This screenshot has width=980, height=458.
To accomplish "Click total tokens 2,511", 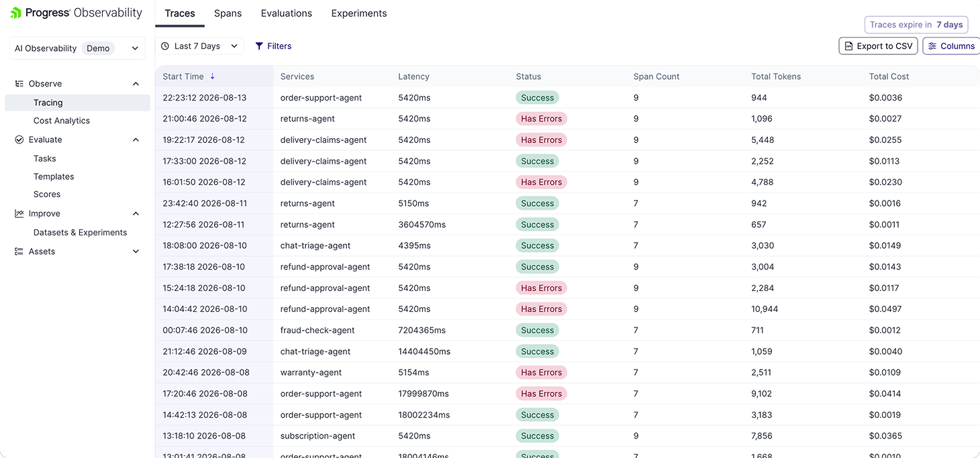I will [761, 372].
